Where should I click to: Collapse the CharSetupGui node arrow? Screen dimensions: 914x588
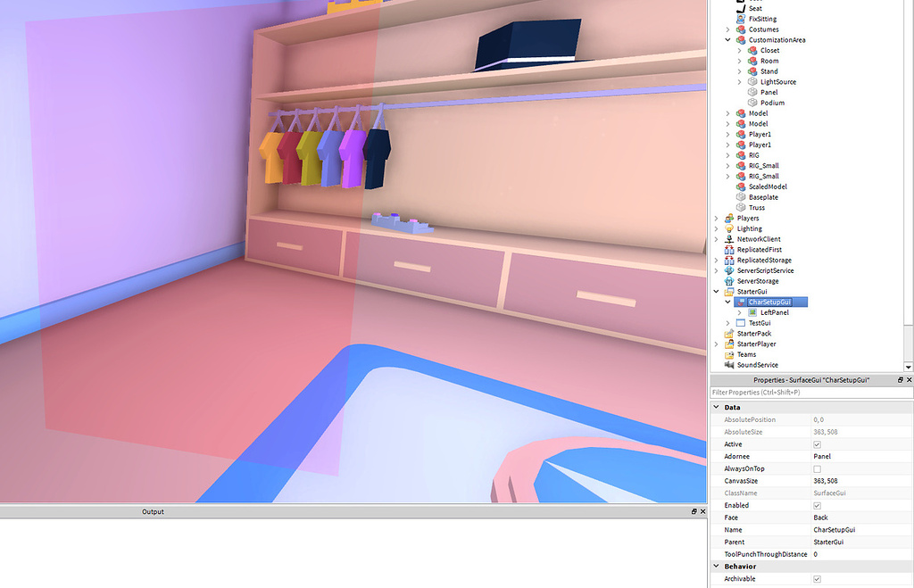(727, 302)
